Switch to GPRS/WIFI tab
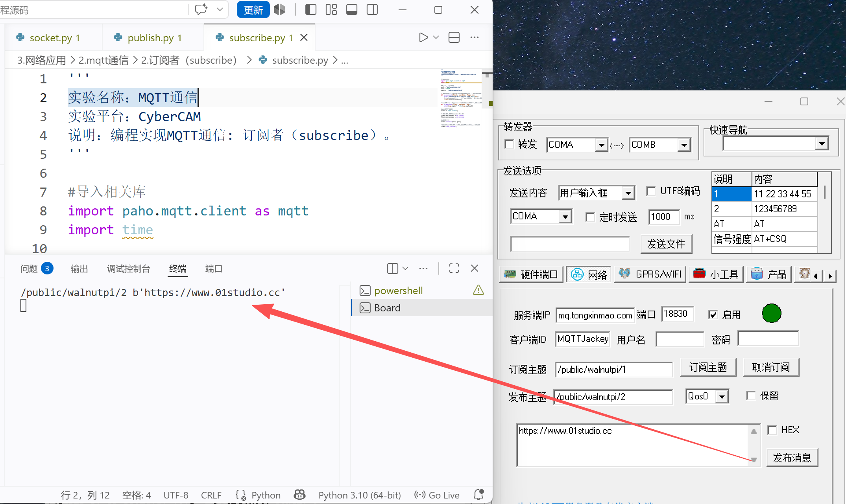This screenshot has height=504, width=846. pyautogui.click(x=650, y=274)
